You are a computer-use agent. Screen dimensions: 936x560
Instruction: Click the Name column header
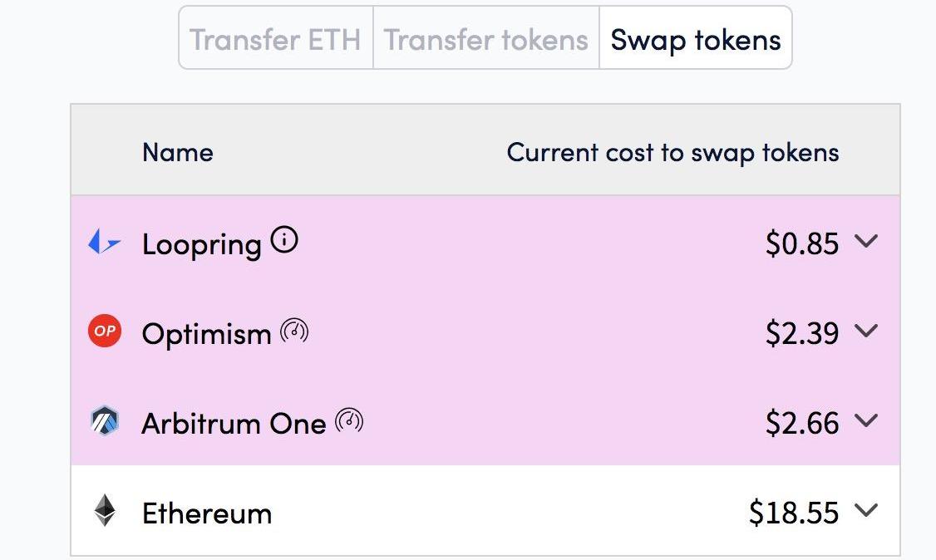[178, 153]
